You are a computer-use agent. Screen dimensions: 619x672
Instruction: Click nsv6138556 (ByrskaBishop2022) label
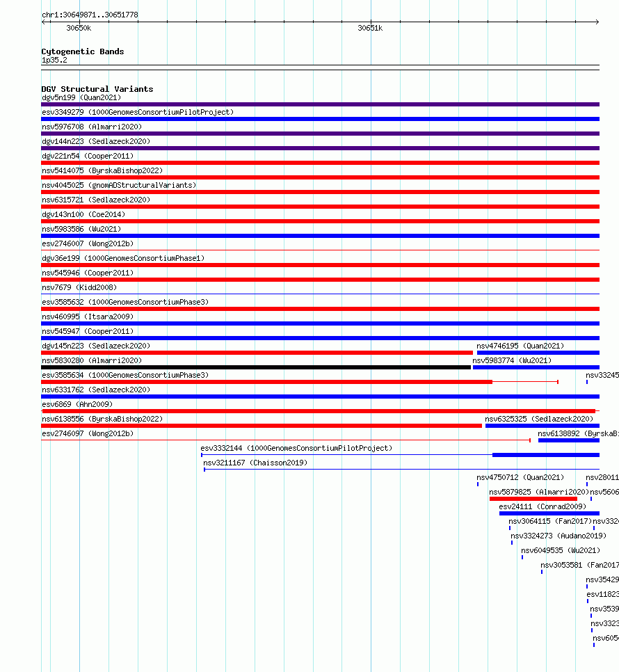point(102,418)
